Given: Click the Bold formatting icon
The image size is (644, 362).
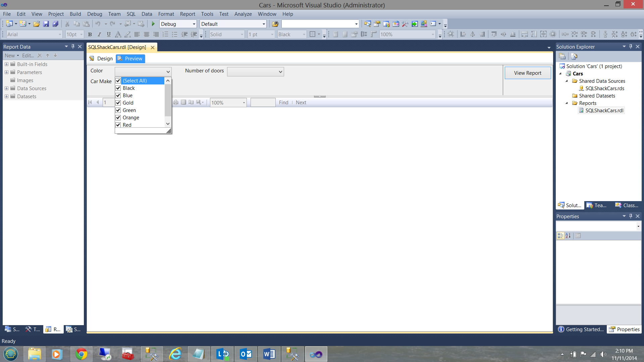Looking at the screenshot, I should (90, 34).
